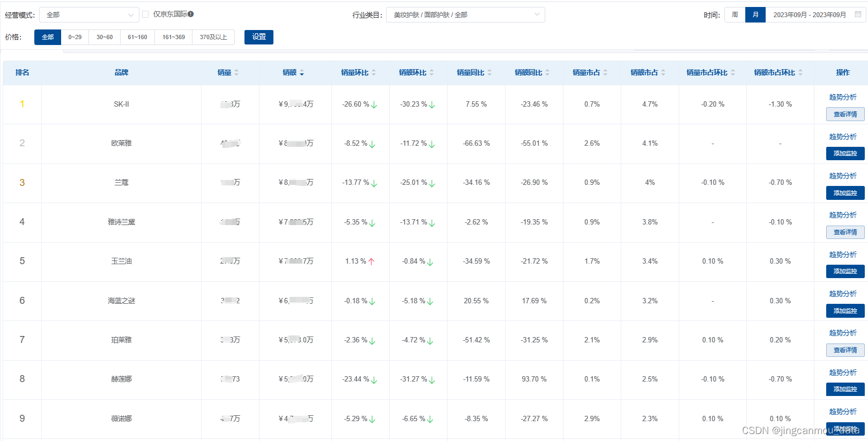Image resolution: width=868 pixels, height=441 pixels.
Task: Click 添加监控 for 海蓝之谜 row
Action: click(845, 311)
